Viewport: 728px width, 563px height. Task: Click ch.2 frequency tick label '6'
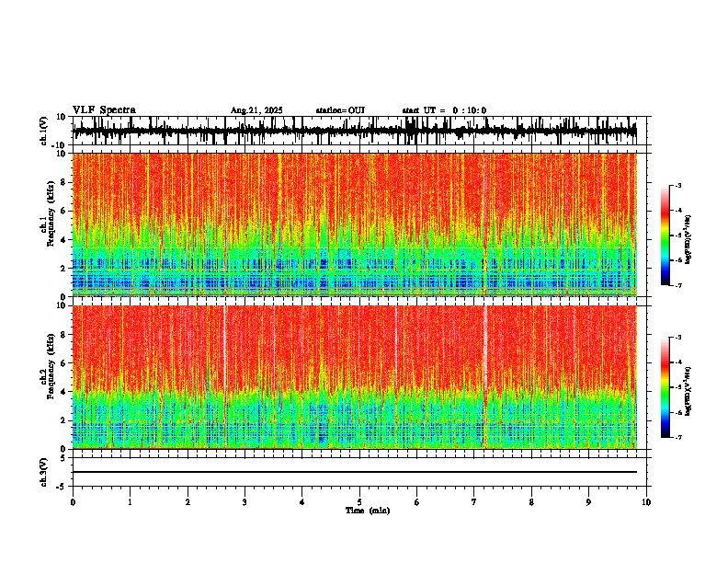tap(63, 363)
